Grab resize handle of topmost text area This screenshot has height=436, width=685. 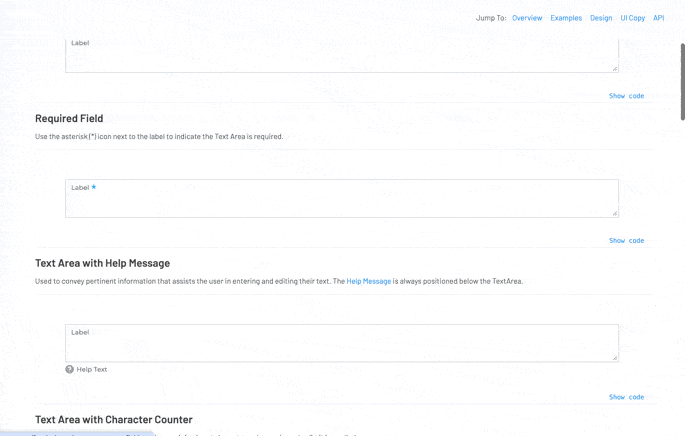[615, 69]
